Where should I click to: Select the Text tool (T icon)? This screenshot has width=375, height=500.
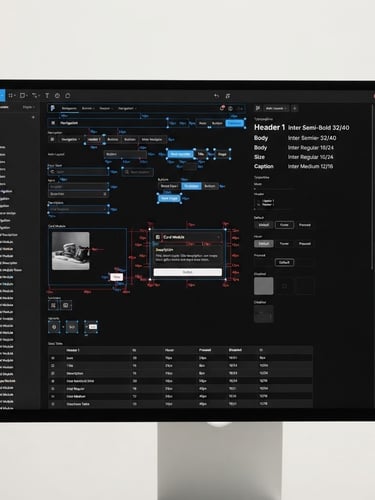point(47,96)
